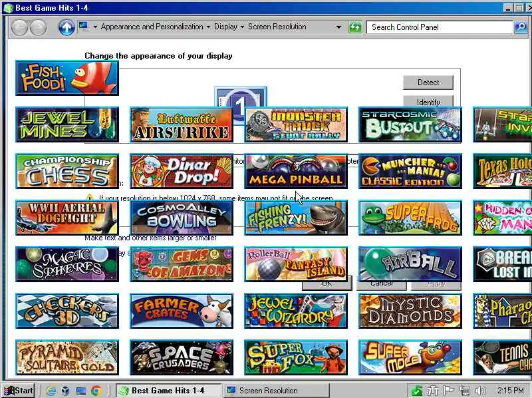The image size is (532, 398).
Task: Open Mystic Diamonds game
Action: 410,311
